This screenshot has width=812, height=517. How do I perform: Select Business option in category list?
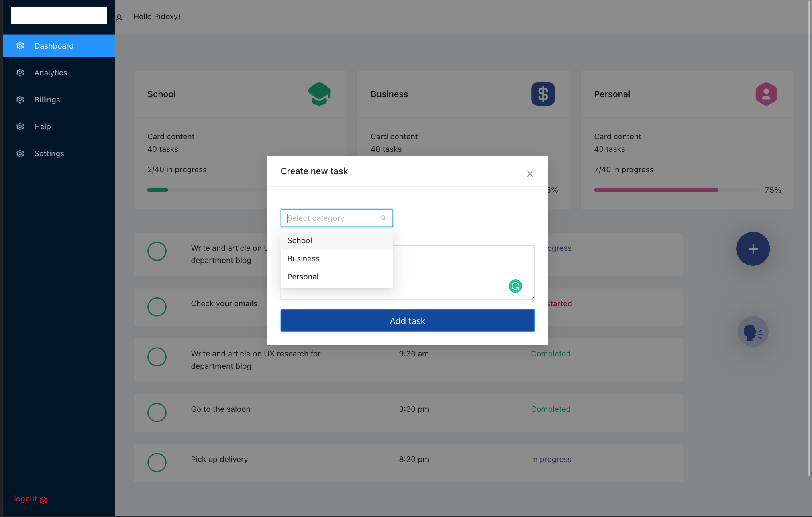[x=303, y=258]
